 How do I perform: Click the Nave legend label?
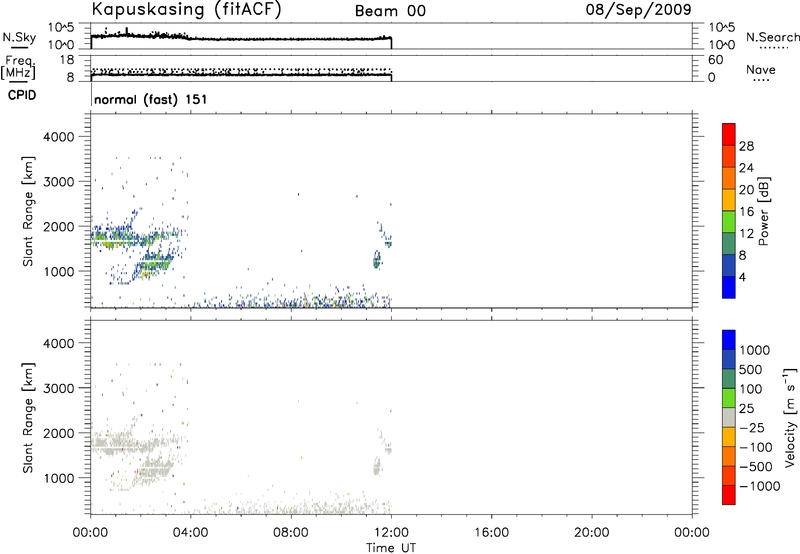[x=761, y=69]
